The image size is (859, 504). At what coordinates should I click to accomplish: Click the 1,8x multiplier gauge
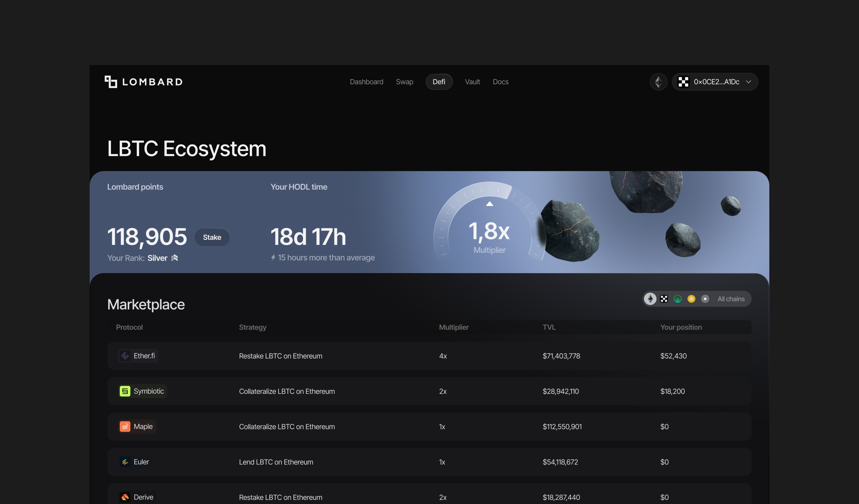click(x=489, y=232)
